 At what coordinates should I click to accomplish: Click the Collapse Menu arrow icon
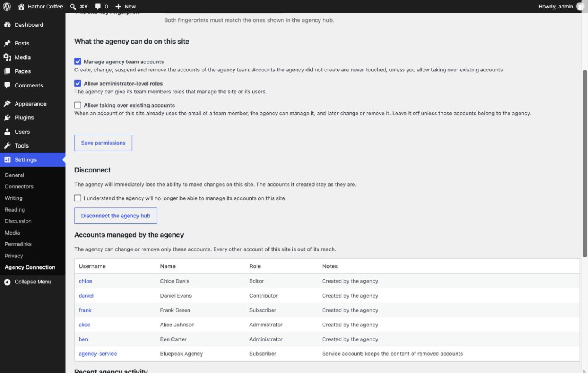tap(7, 282)
